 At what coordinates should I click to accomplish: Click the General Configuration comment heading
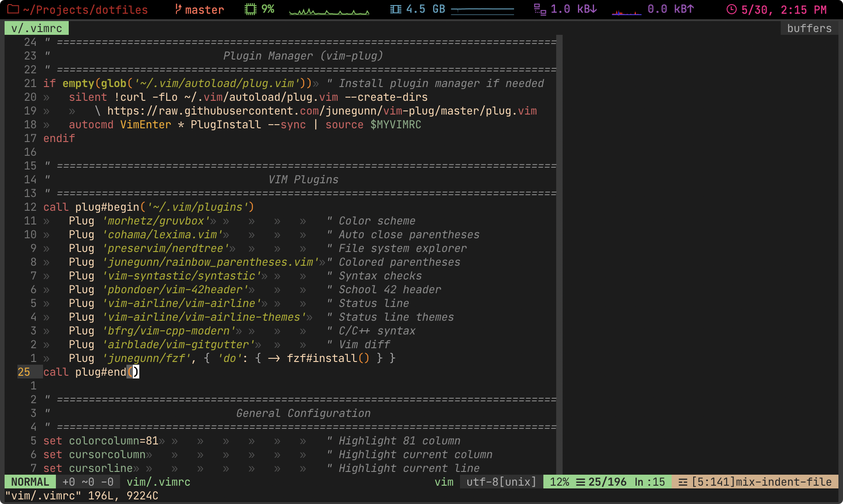[x=303, y=413]
